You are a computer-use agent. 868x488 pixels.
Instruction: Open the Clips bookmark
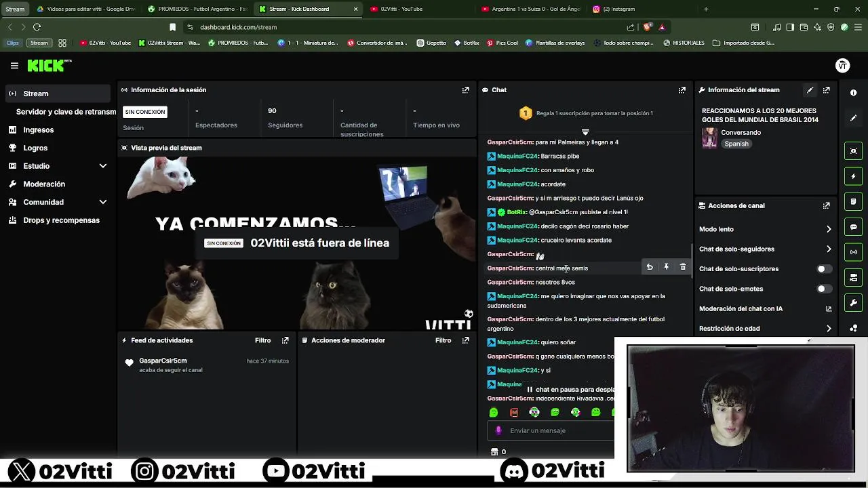click(13, 43)
